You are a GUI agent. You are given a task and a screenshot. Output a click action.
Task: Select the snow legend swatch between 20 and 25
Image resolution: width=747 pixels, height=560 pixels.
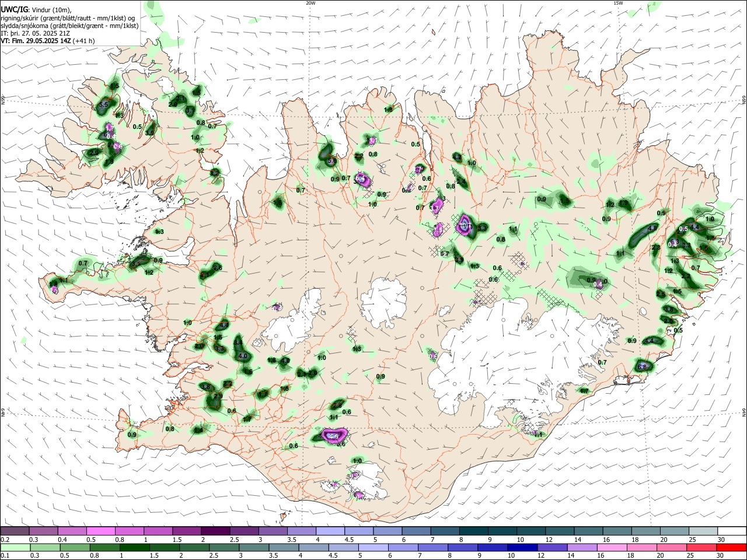[x=675, y=531]
